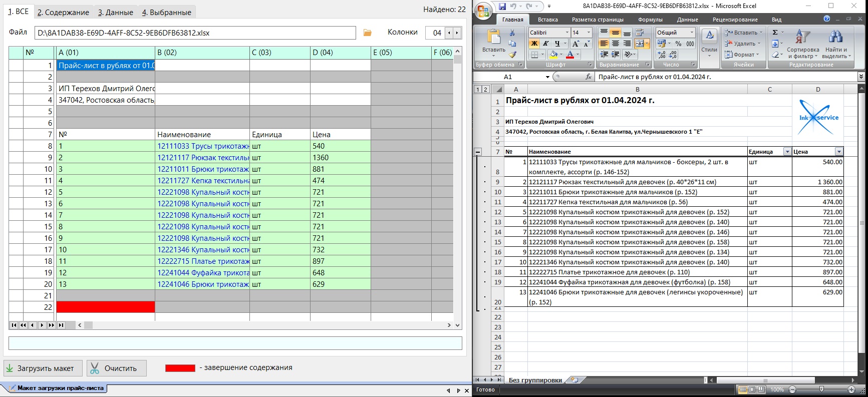Click the folder icon to browse file
The height and width of the screenshot is (397, 868).
point(368,33)
